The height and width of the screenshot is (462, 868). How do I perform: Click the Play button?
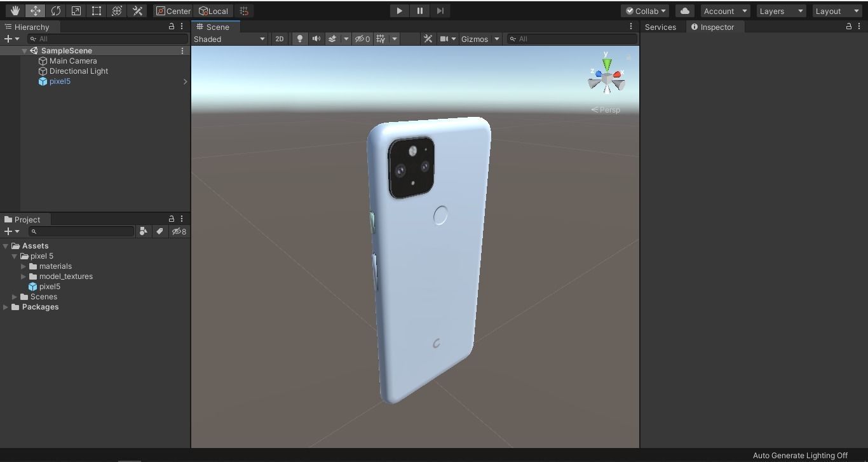click(399, 11)
